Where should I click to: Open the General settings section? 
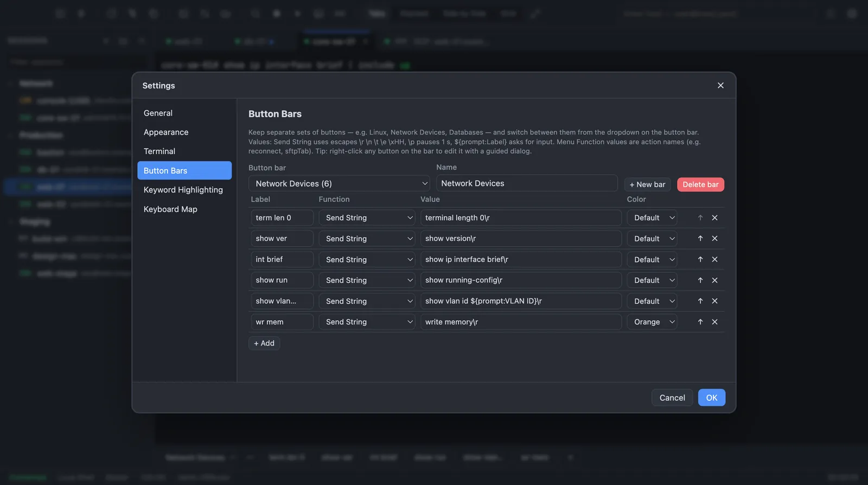coord(184,113)
